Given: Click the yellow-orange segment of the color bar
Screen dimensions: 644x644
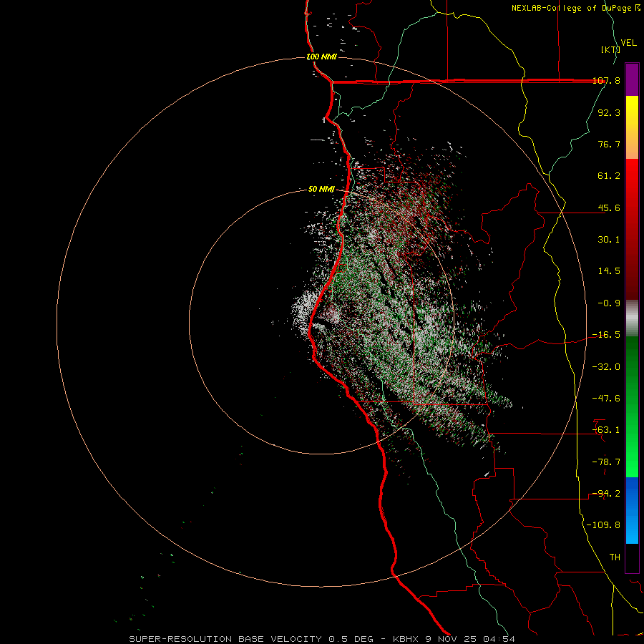Looking at the screenshot, I should (x=632, y=127).
